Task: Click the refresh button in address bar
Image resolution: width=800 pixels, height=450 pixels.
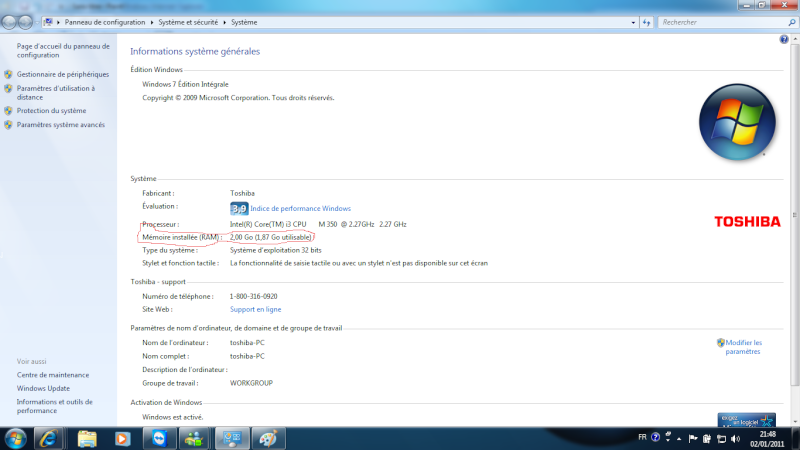Action: 646,22
